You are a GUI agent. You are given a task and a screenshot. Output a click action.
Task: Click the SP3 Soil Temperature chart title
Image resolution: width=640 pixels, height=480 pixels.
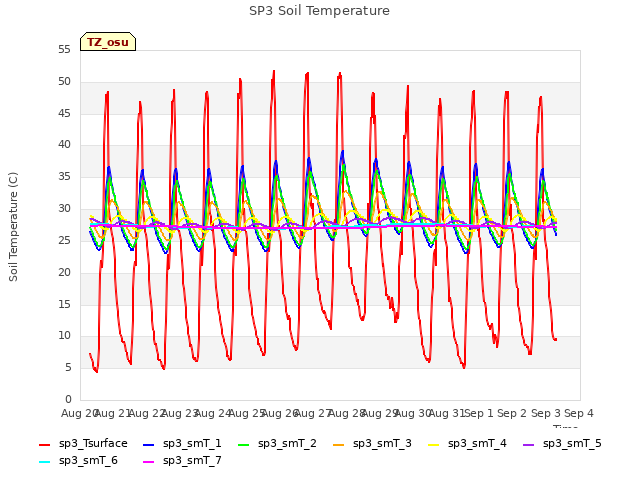(x=319, y=11)
